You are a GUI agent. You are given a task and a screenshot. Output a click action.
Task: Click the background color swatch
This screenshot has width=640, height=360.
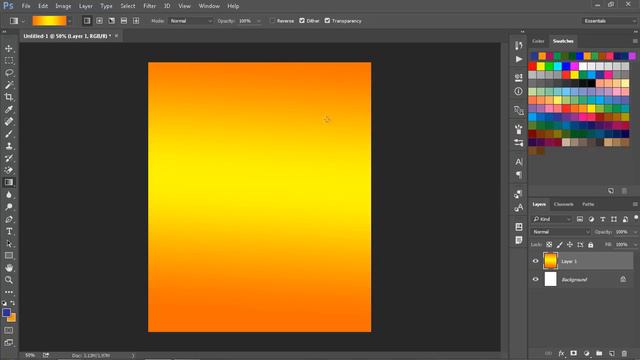tap(13, 318)
